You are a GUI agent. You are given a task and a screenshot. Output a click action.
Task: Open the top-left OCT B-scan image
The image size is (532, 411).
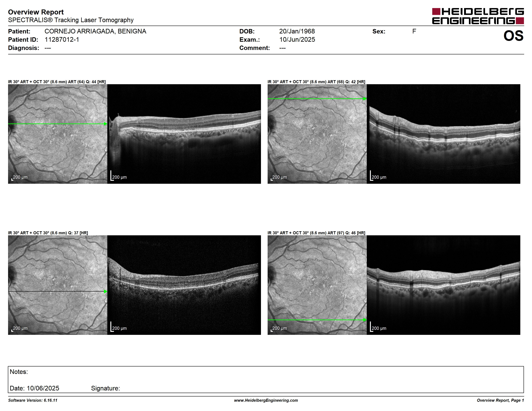(184, 134)
